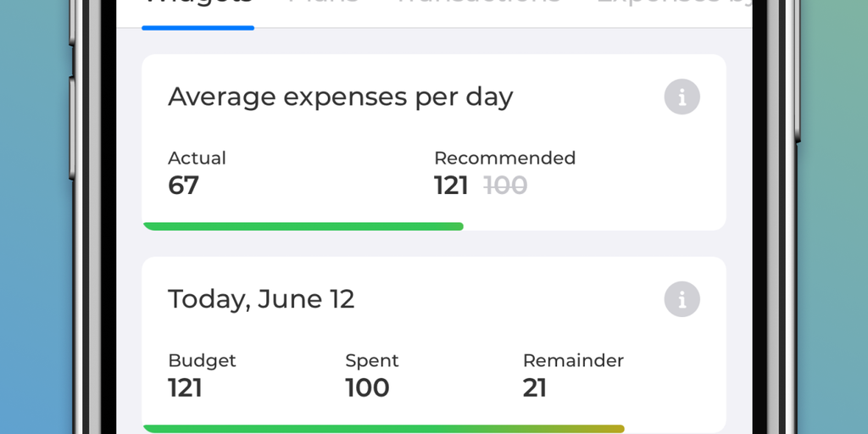Tap info icon on Average expenses card
The image size is (868, 434).
click(682, 97)
